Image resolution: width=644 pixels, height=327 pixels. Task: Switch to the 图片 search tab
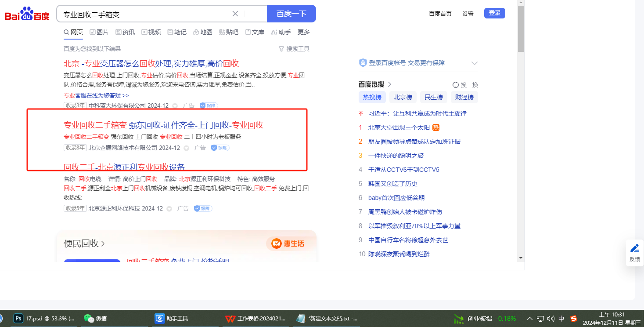(99, 32)
